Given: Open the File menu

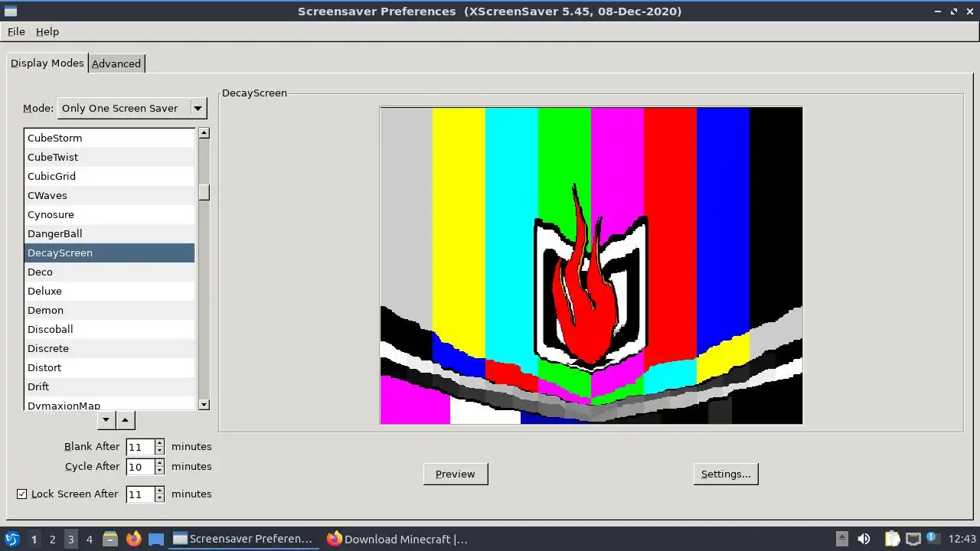Looking at the screenshot, I should pos(16,31).
